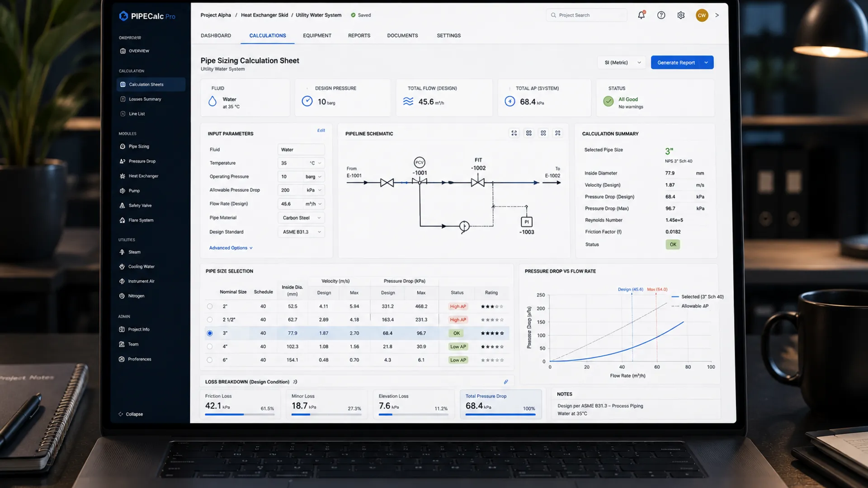Click the Project Alpha breadcrumb
The height and width of the screenshot is (488, 868).
[x=216, y=15]
